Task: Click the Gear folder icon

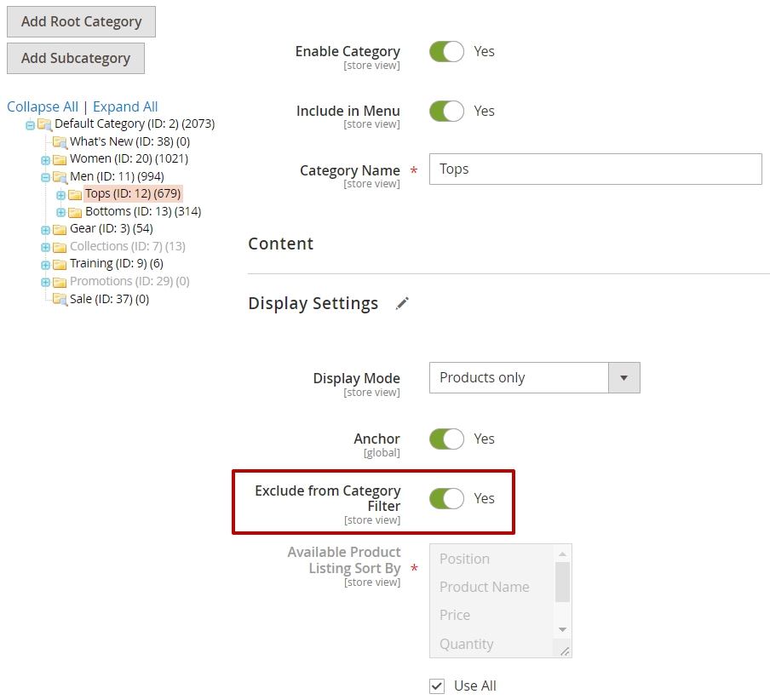Action: [x=60, y=230]
